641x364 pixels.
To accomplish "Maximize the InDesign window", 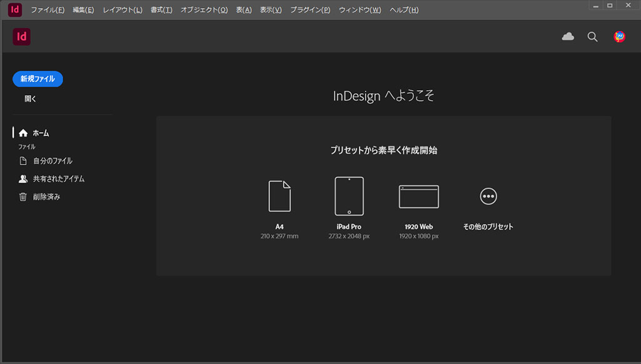I will point(610,6).
